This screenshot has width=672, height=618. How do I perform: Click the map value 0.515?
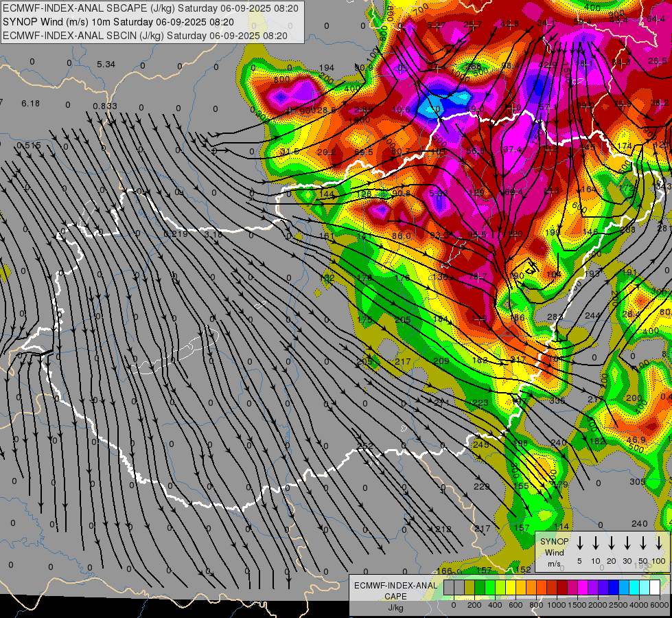[x=29, y=146]
